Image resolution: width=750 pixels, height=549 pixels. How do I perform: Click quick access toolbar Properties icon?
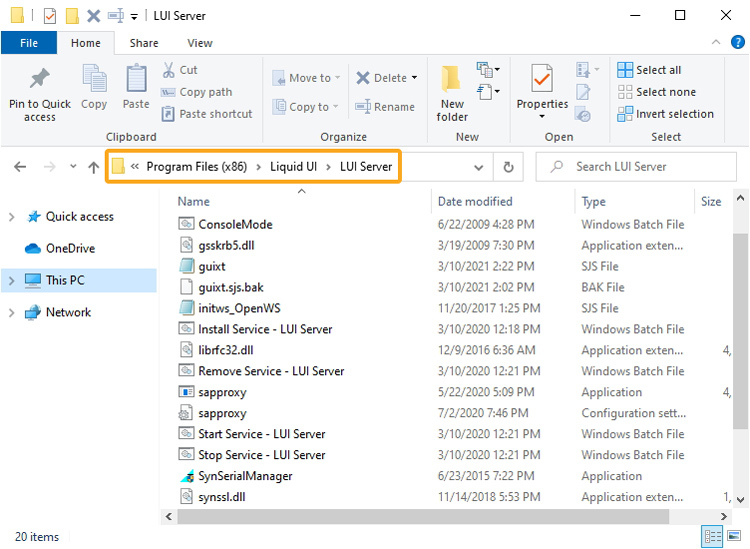(50, 16)
